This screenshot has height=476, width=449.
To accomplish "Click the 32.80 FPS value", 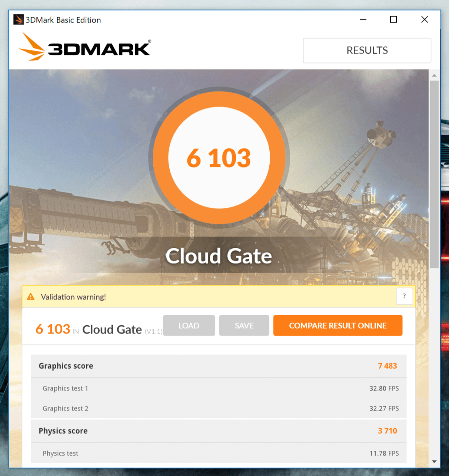I will coord(384,389).
